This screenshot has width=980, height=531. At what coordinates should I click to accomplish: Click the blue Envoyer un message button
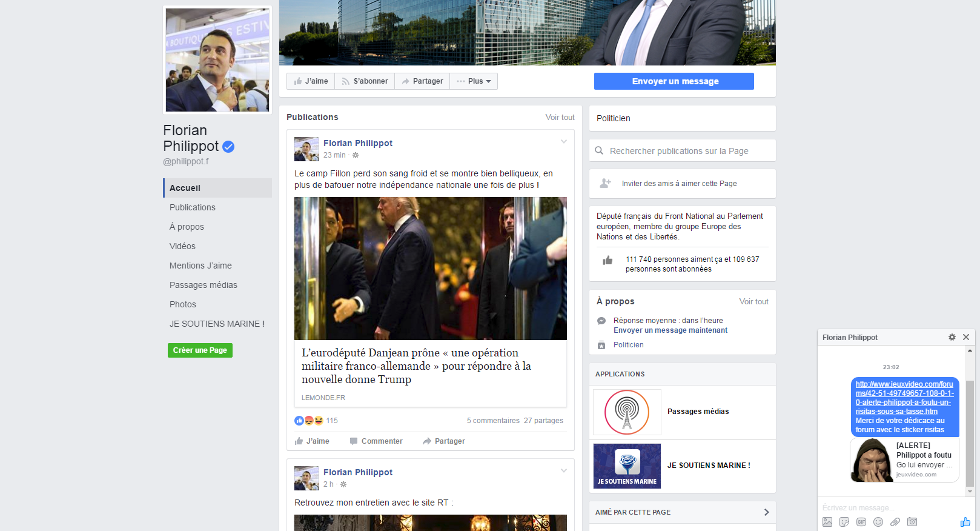point(674,81)
